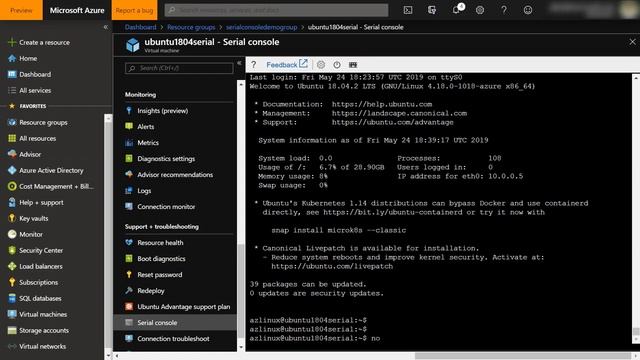Viewport: 640px width, 360px height.
Task: Open serial console settings gear
Action: click(x=321, y=64)
